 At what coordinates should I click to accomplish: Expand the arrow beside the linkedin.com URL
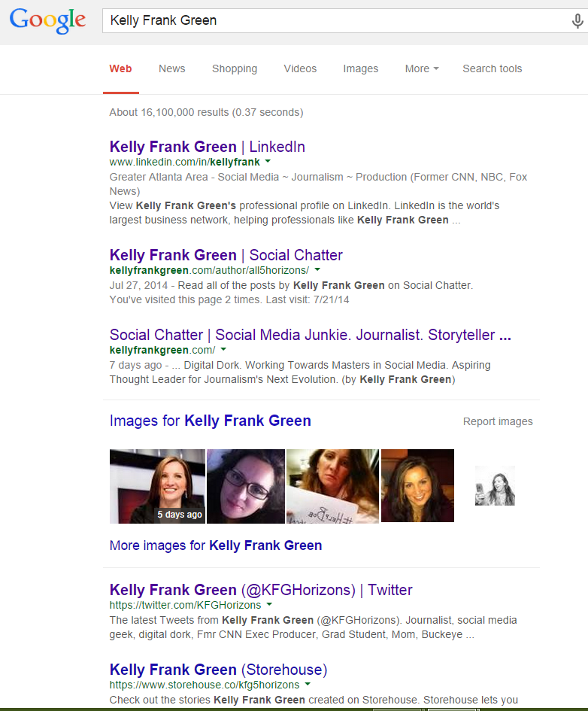[268, 162]
